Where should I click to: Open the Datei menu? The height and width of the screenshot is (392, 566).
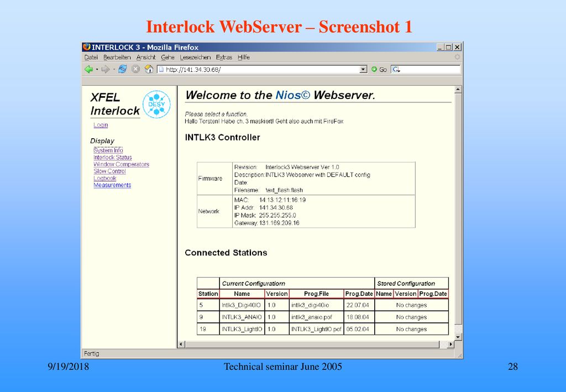tap(91, 58)
